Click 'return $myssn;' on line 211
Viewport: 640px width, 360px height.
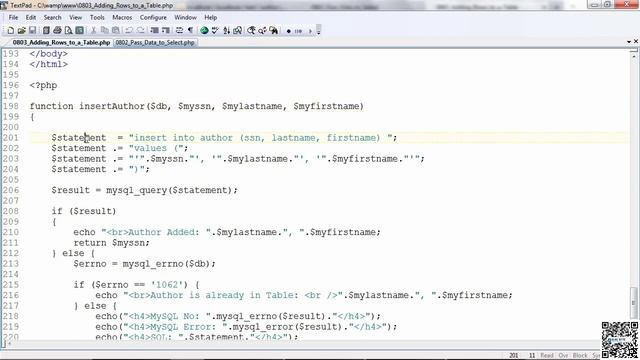click(111, 243)
